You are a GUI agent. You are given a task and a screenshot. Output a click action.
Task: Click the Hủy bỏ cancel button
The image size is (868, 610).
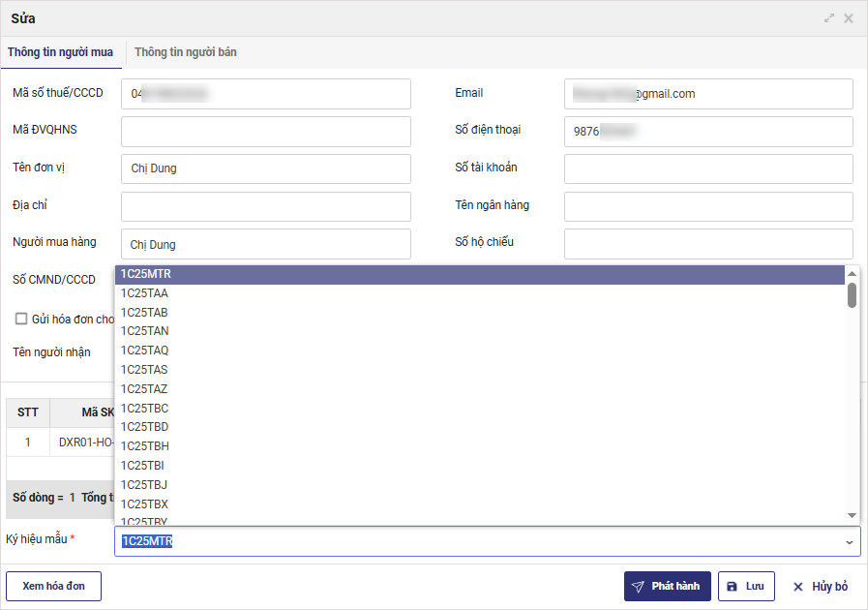click(821, 587)
